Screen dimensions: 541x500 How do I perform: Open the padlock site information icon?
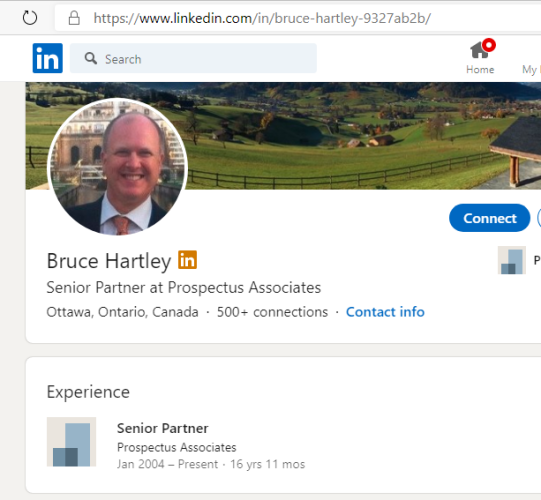[74, 18]
